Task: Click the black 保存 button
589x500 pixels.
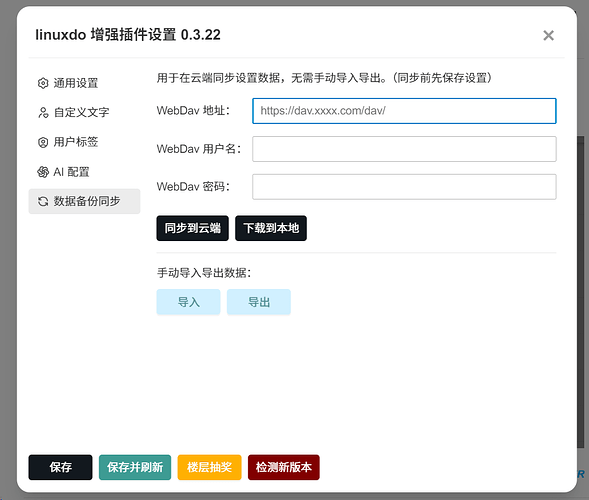Action: click(60, 467)
